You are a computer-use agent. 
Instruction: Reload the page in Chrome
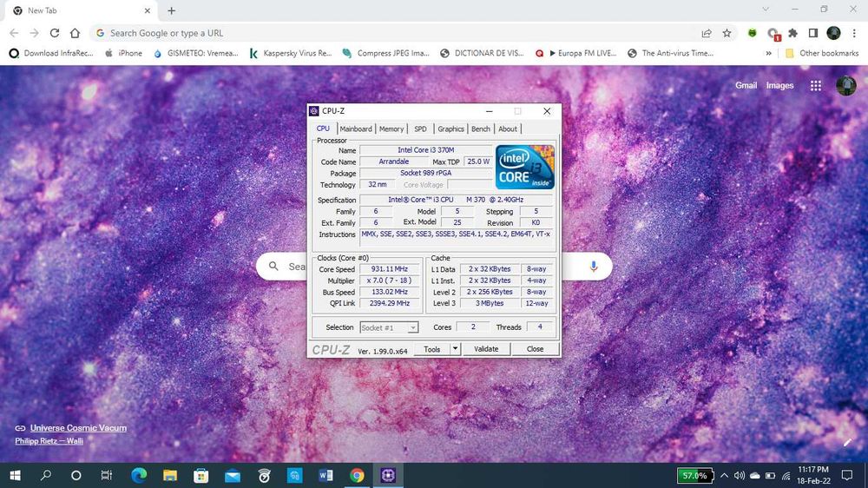pyautogui.click(x=54, y=33)
